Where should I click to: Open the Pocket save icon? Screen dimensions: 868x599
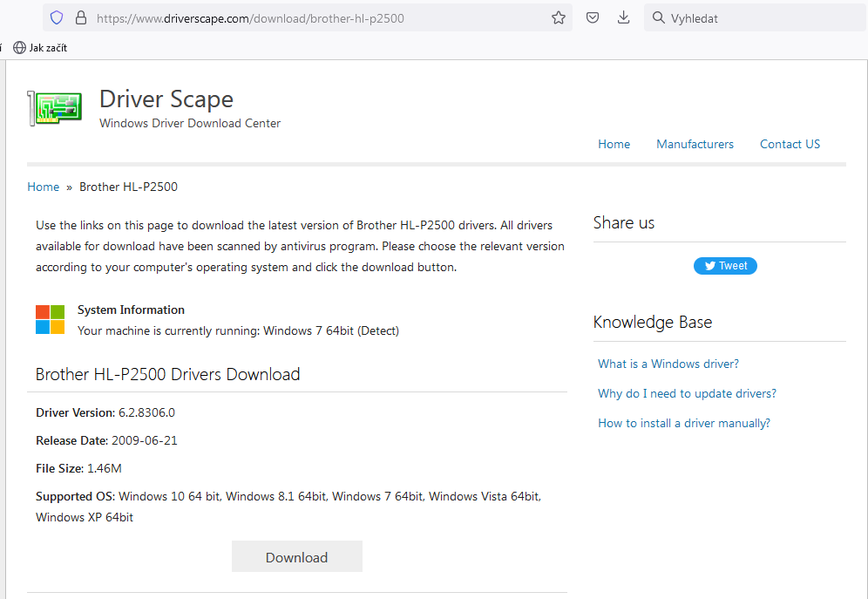pyautogui.click(x=593, y=17)
